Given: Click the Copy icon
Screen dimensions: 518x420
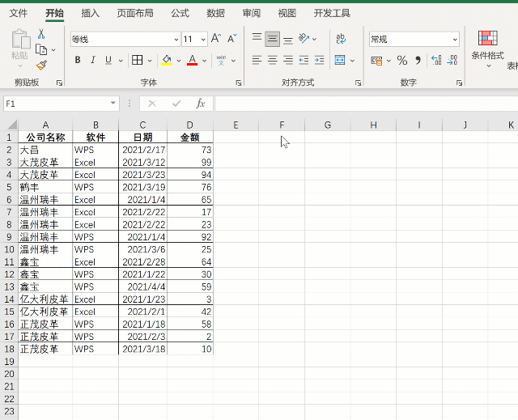Looking at the screenshot, I should [41, 50].
